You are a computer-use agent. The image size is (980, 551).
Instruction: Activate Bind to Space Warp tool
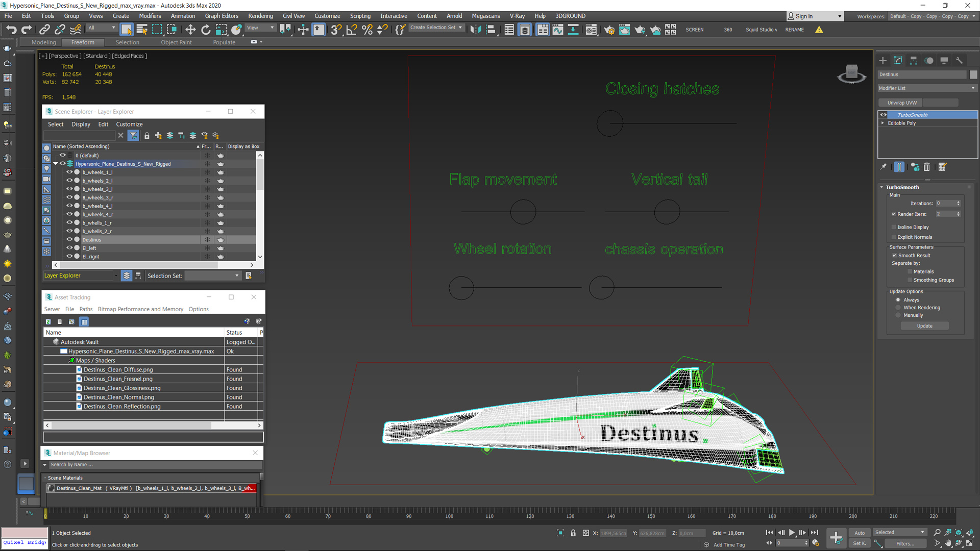pyautogui.click(x=76, y=30)
